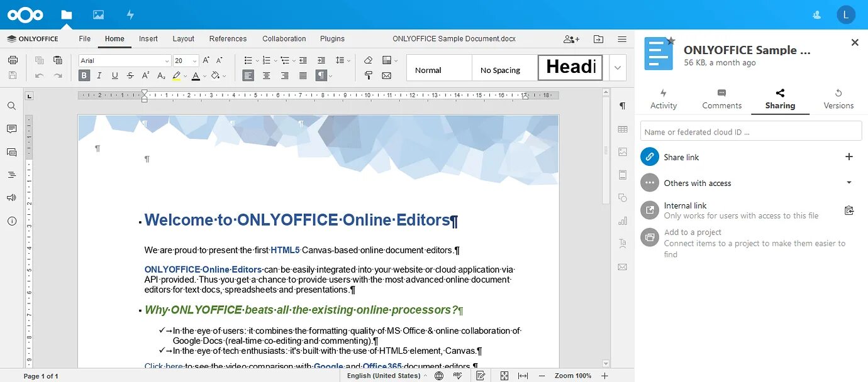
Task: Open the Navigation headings panel
Action: [11, 175]
